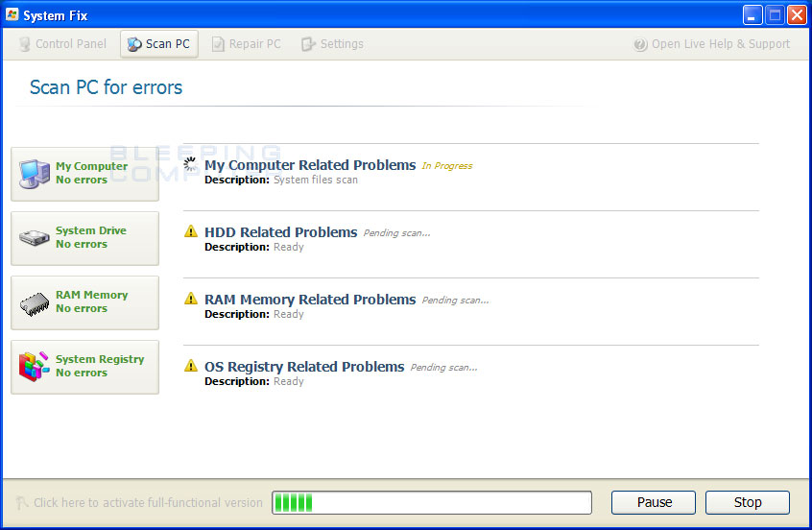Click the Control Panel tab icon
The image size is (812, 530).
point(24,44)
